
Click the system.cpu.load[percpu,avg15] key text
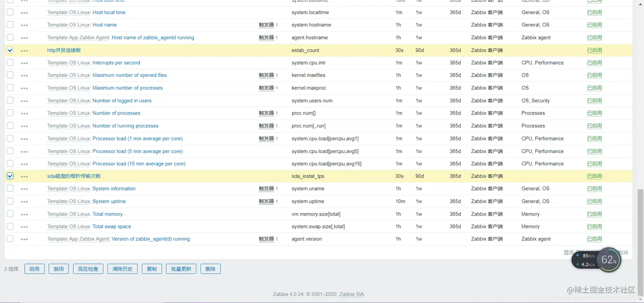pos(326,164)
